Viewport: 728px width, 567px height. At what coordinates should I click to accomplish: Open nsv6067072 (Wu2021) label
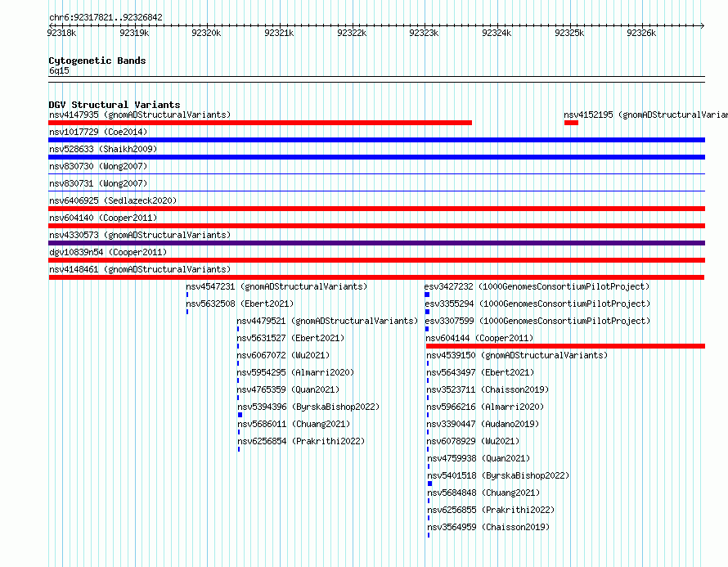pos(283,355)
